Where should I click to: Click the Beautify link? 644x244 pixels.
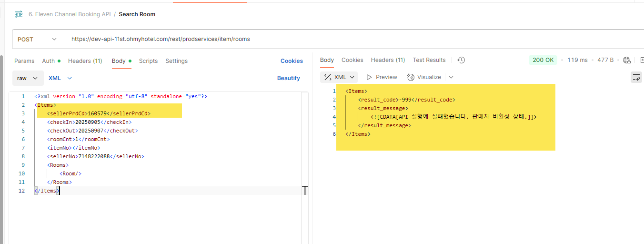[x=288, y=78]
